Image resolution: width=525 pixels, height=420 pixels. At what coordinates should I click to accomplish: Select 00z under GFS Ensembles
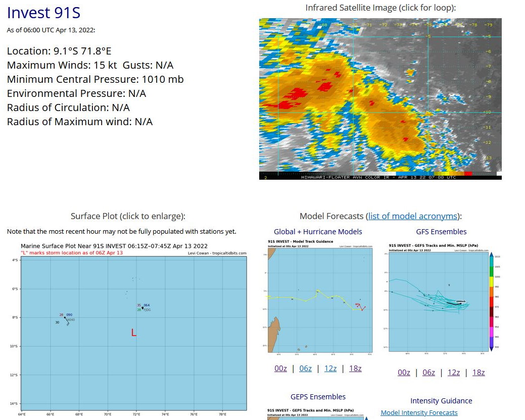tap(404, 373)
